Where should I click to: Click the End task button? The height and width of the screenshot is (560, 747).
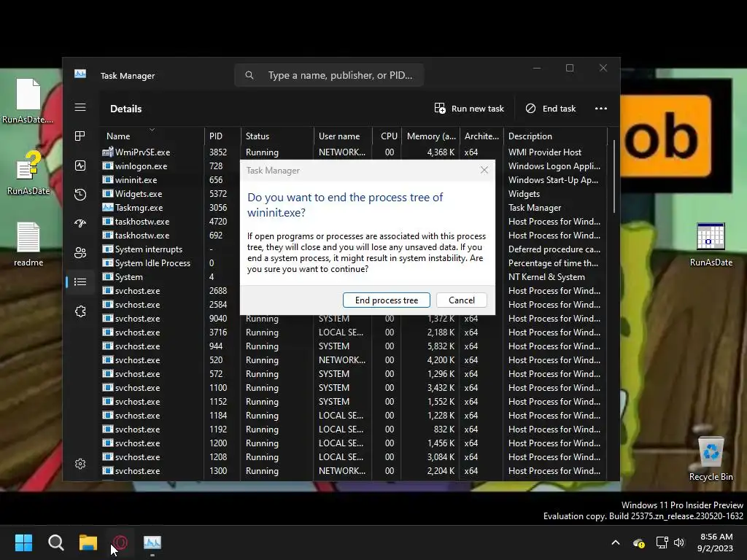(551, 109)
